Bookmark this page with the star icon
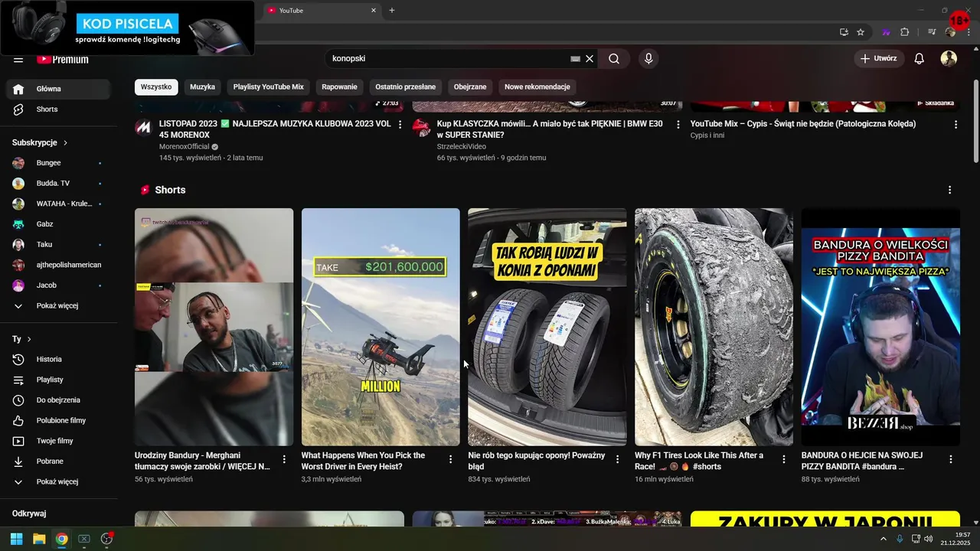Screen dimensions: 980x551 coord(861,32)
